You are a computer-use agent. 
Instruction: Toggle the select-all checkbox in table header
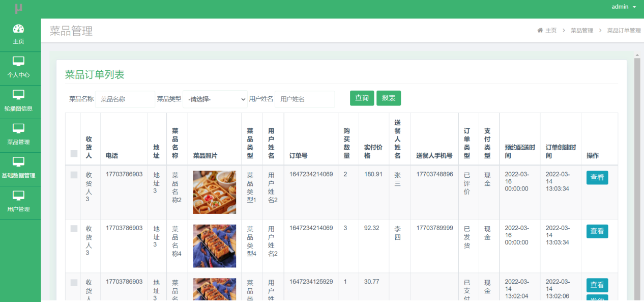[74, 153]
